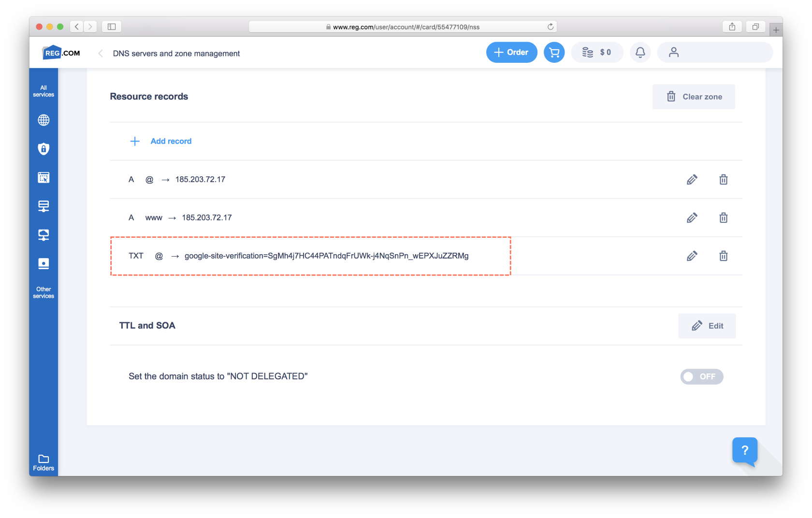Open the Domains section via globe icon
Viewport: 812px width, 518px height.
click(x=43, y=120)
